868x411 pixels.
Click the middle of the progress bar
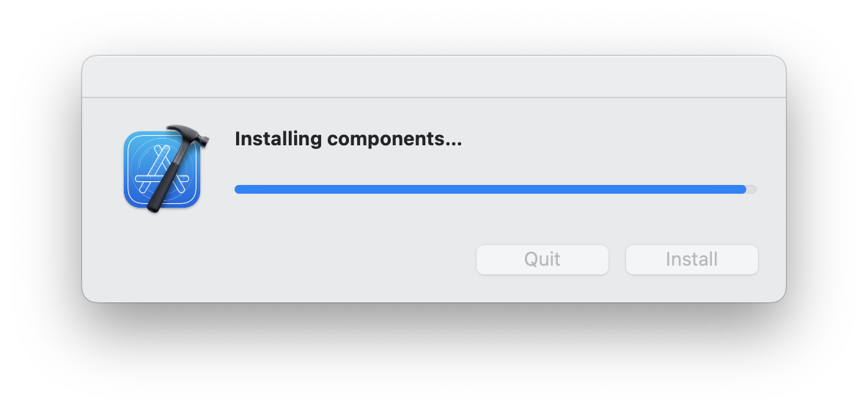tap(496, 189)
